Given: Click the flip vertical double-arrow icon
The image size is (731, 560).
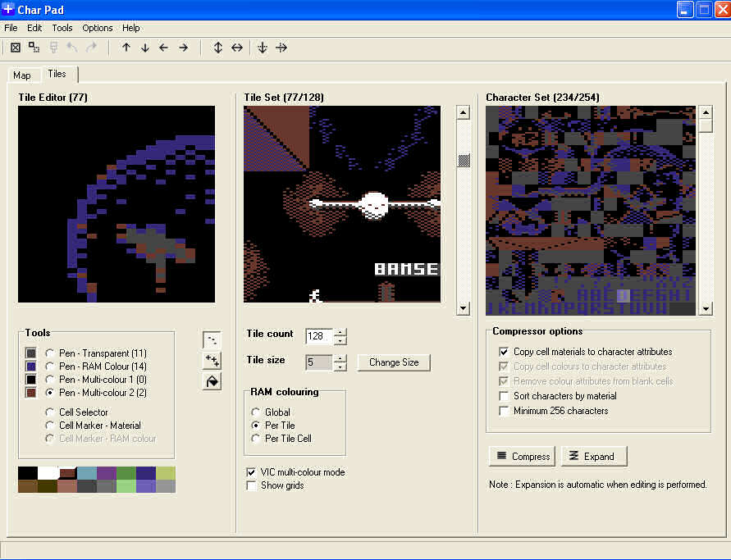Looking at the screenshot, I should coord(218,48).
